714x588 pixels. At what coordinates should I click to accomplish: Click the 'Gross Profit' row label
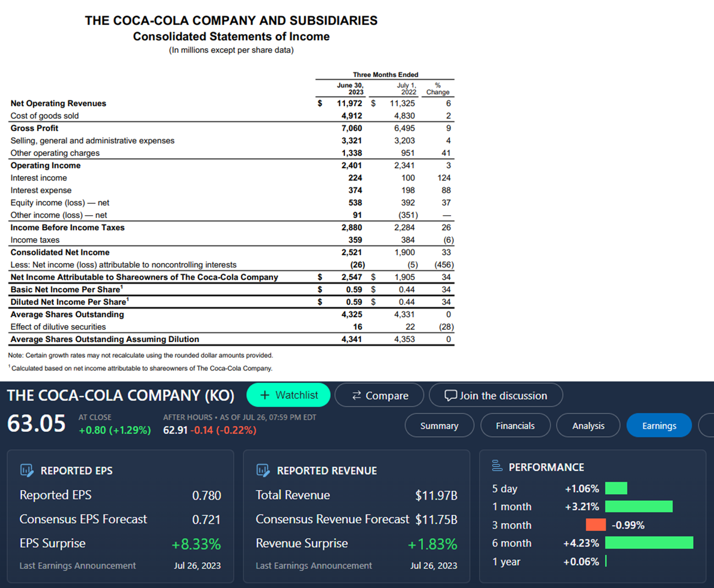point(34,128)
